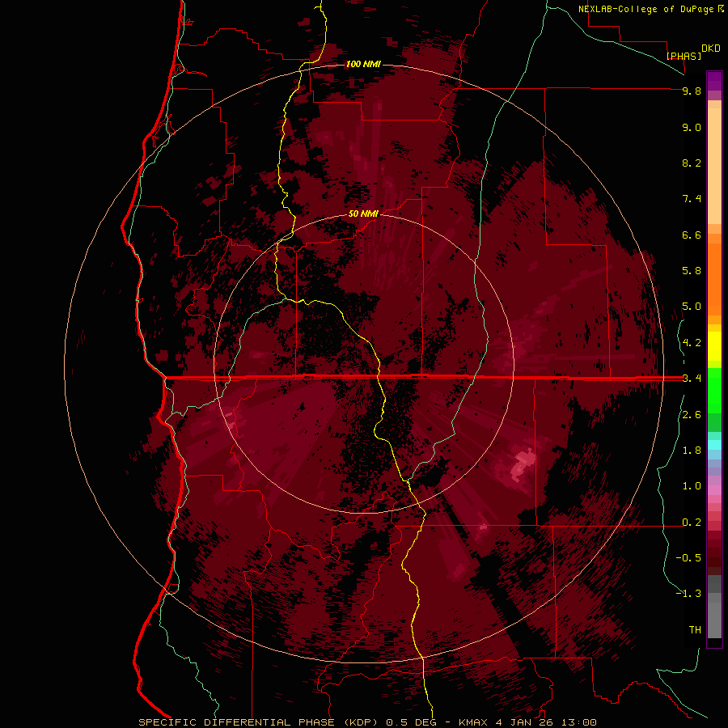728x728 pixels.
Task: Click the -1.3 scale value
Action: pyautogui.click(x=688, y=594)
